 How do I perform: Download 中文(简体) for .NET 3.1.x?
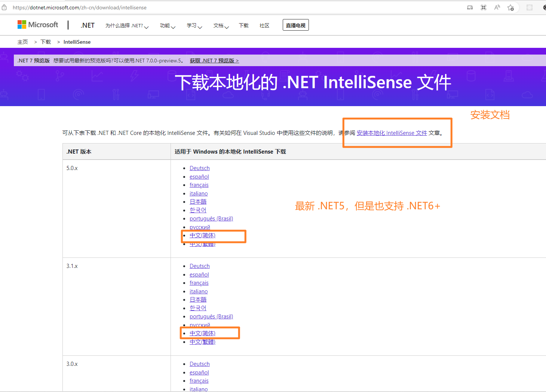pos(202,333)
